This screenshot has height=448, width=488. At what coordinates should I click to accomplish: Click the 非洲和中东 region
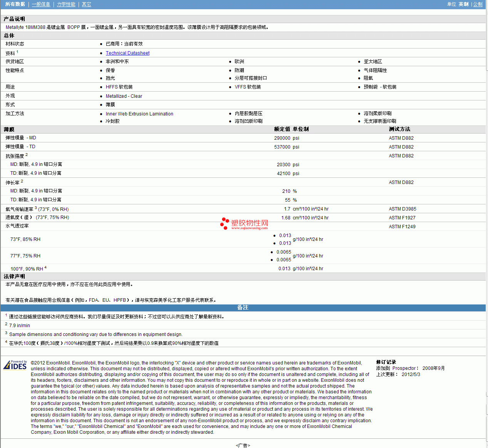pos(117,62)
